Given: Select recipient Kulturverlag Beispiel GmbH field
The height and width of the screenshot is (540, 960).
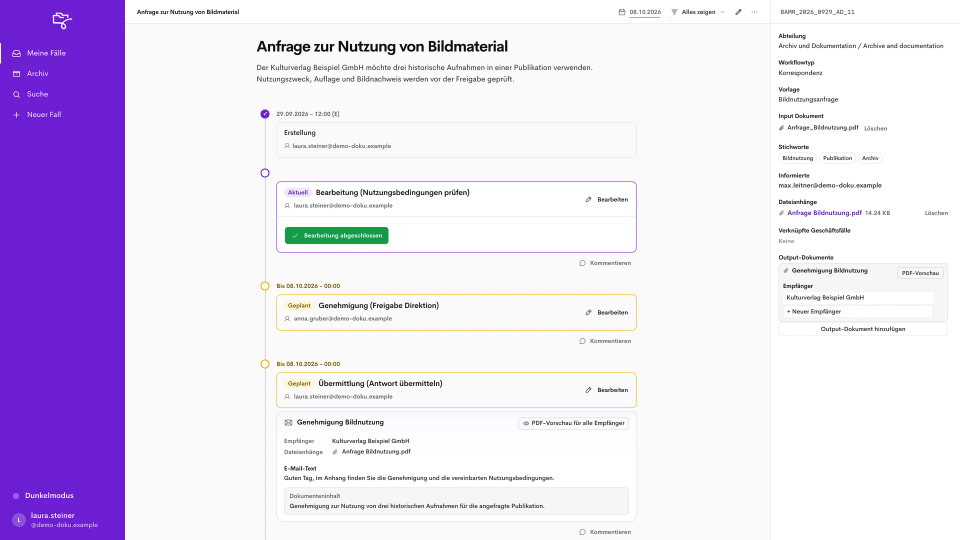Looking at the screenshot, I should pos(858,298).
